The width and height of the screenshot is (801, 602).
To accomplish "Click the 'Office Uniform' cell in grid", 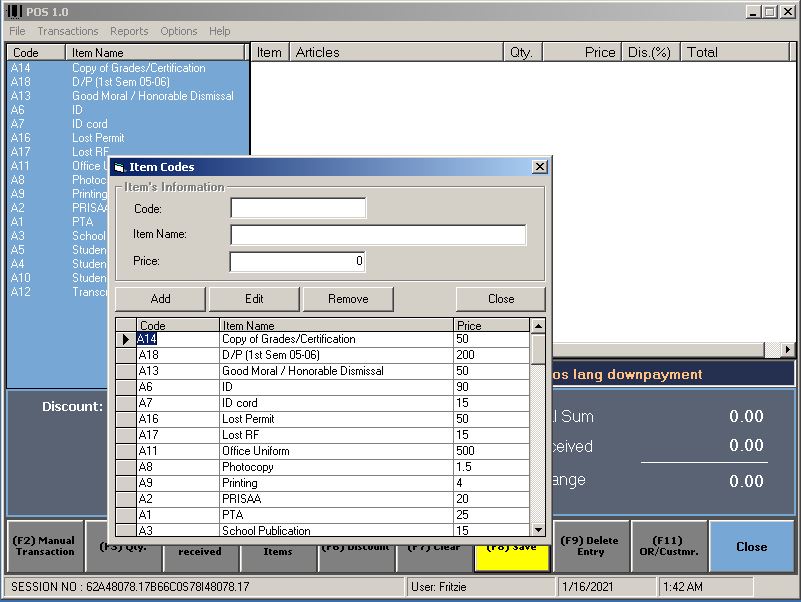I will click(336, 451).
